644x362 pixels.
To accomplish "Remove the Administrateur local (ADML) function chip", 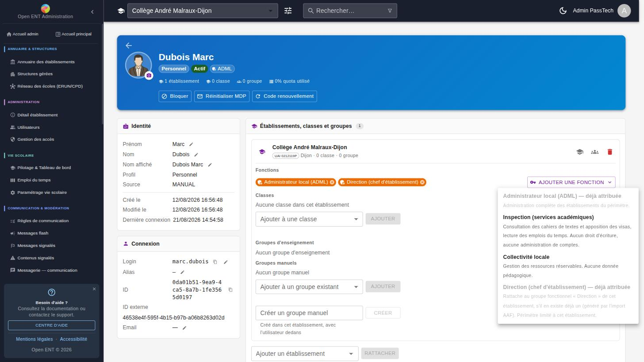I will (332, 182).
